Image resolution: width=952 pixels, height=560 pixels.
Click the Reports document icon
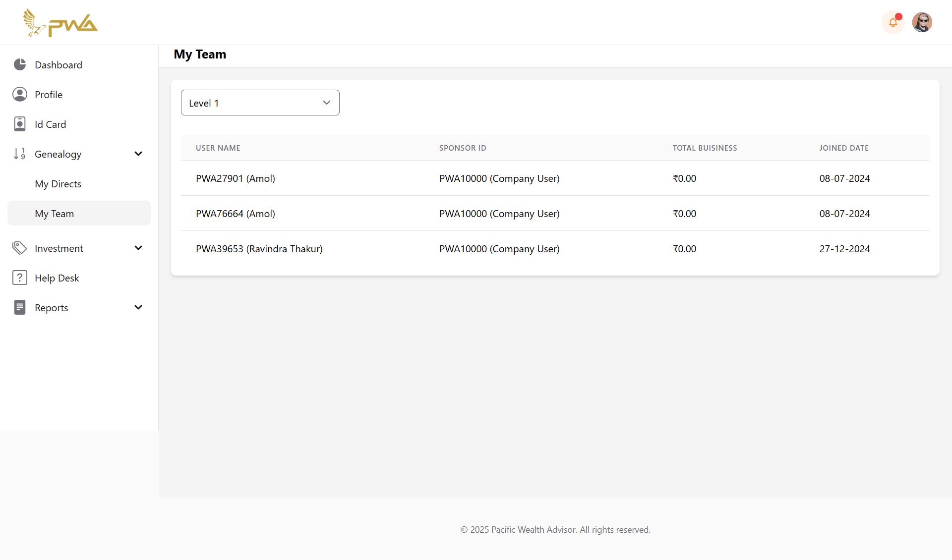pyautogui.click(x=20, y=308)
